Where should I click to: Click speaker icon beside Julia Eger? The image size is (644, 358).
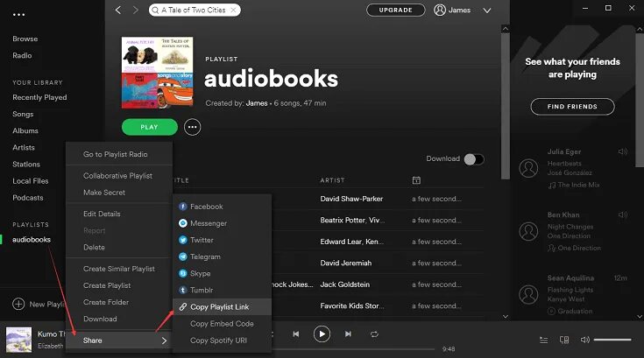click(x=623, y=151)
